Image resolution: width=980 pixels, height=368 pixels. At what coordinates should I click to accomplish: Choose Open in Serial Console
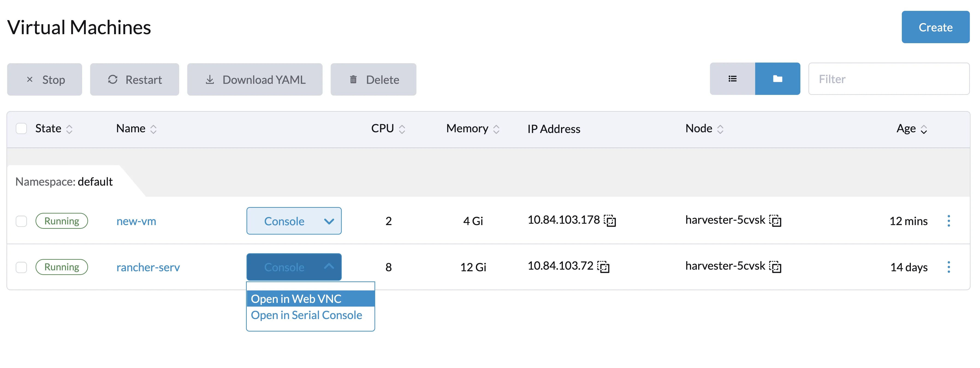tap(306, 315)
